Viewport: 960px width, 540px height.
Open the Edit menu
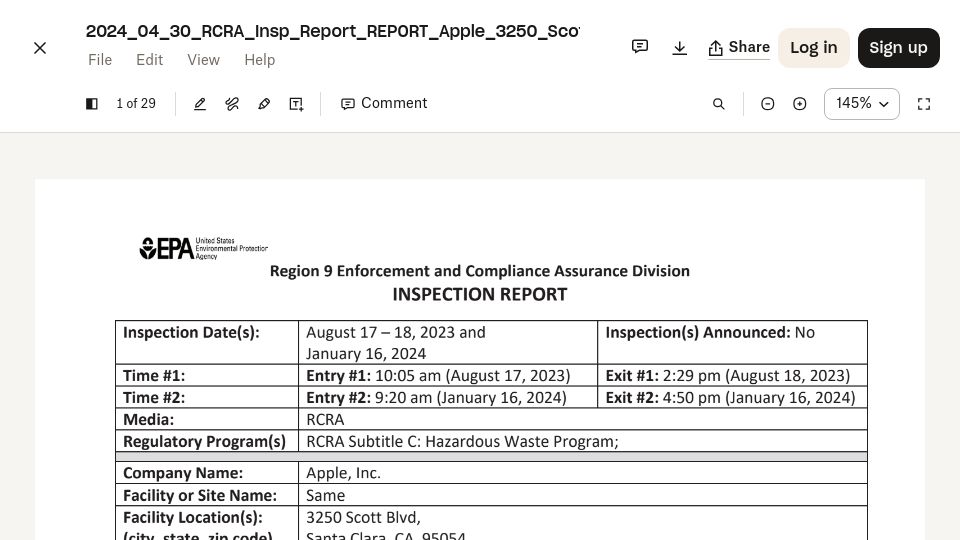tap(149, 60)
